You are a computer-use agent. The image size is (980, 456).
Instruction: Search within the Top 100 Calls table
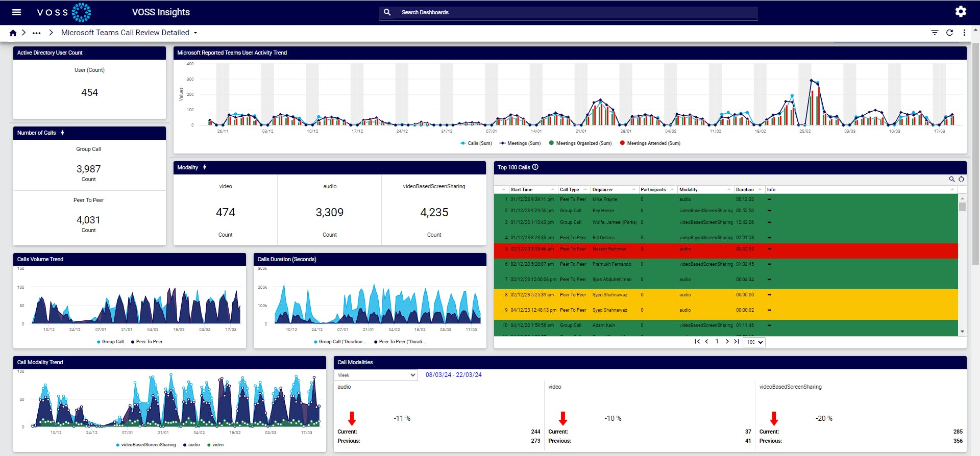pos(951,179)
